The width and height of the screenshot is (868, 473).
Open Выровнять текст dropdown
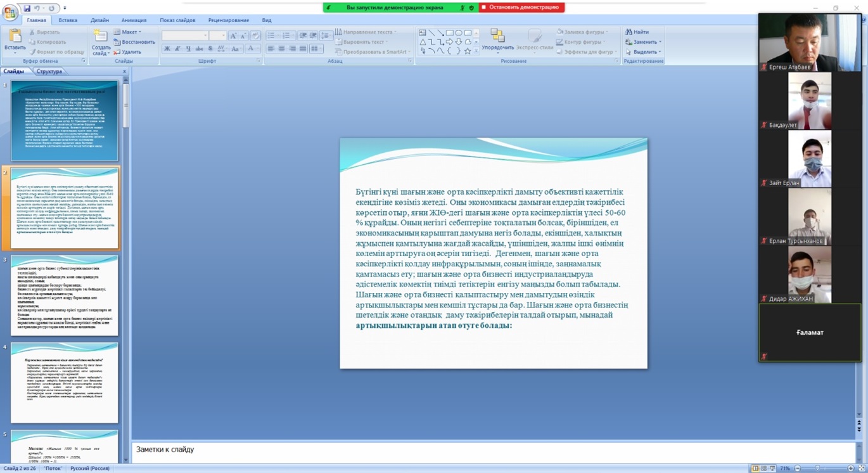click(361, 42)
